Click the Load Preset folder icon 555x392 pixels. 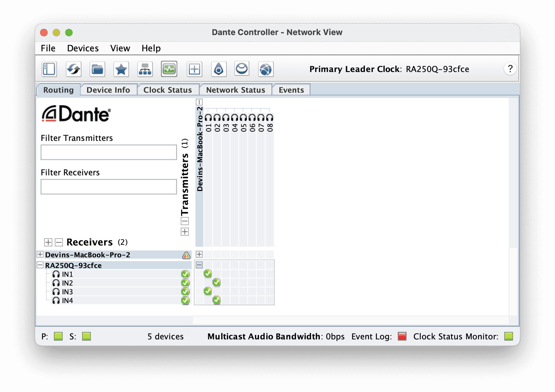coord(97,69)
